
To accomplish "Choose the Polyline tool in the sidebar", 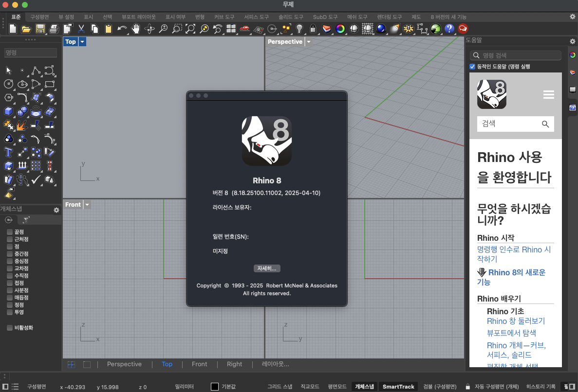I will point(36,71).
